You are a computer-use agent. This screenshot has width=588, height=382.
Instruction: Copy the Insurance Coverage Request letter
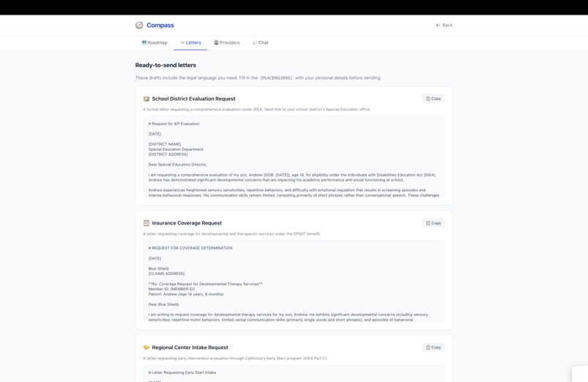coord(433,223)
